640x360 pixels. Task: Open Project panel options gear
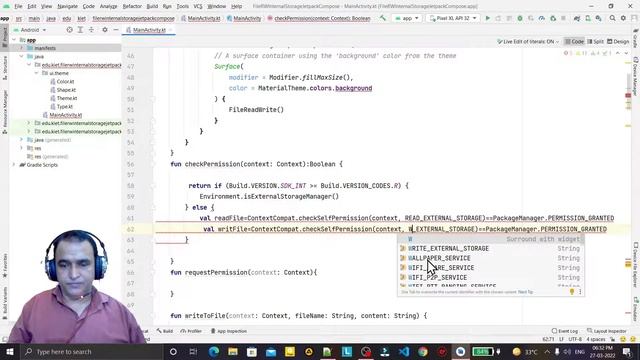pyautogui.click(x=105, y=30)
